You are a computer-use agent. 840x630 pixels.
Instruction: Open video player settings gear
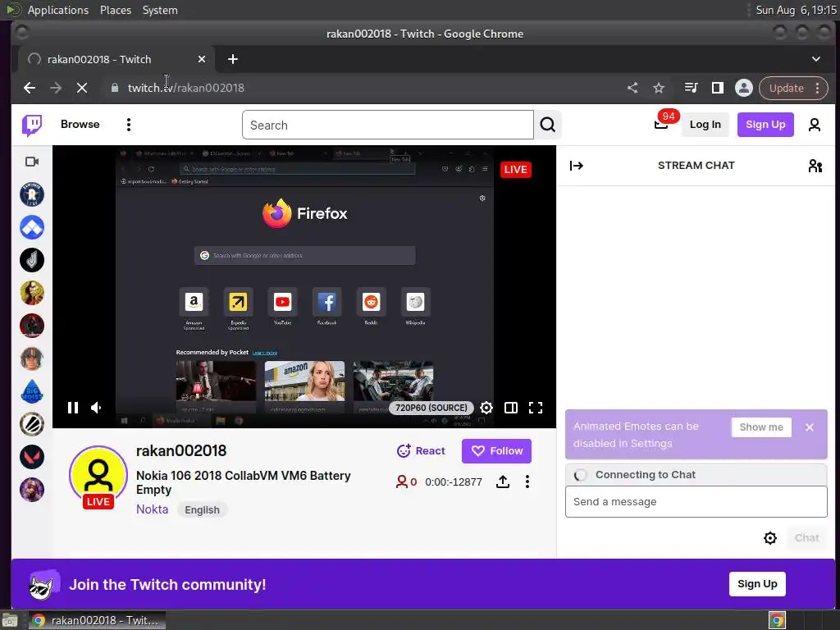click(x=486, y=408)
